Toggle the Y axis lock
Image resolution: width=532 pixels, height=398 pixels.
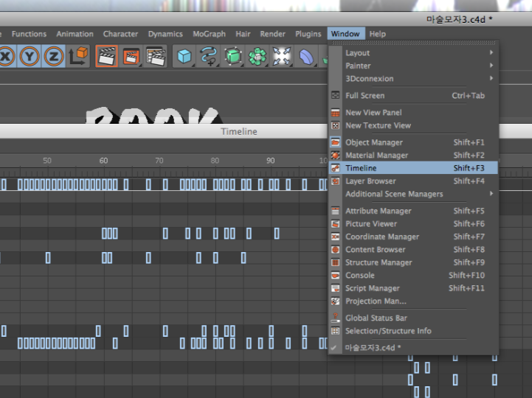(x=30, y=56)
